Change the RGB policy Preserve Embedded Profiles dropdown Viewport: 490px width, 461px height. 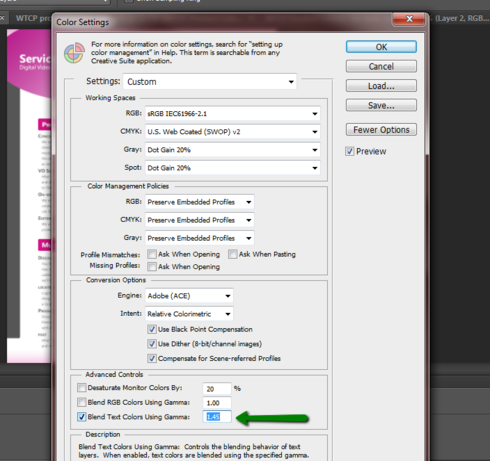tap(200, 202)
